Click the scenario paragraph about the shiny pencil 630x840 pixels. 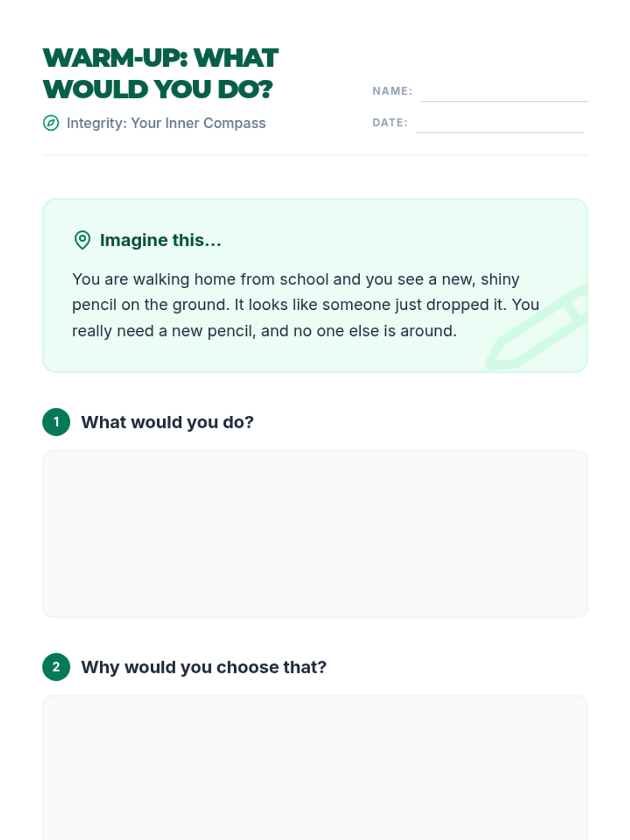tap(306, 305)
